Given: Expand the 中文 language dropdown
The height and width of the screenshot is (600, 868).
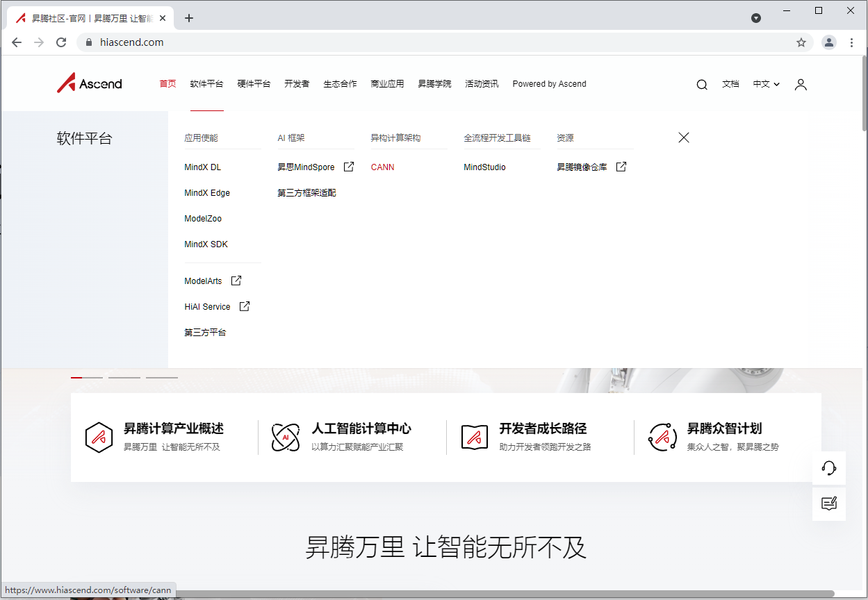Looking at the screenshot, I should click(767, 84).
